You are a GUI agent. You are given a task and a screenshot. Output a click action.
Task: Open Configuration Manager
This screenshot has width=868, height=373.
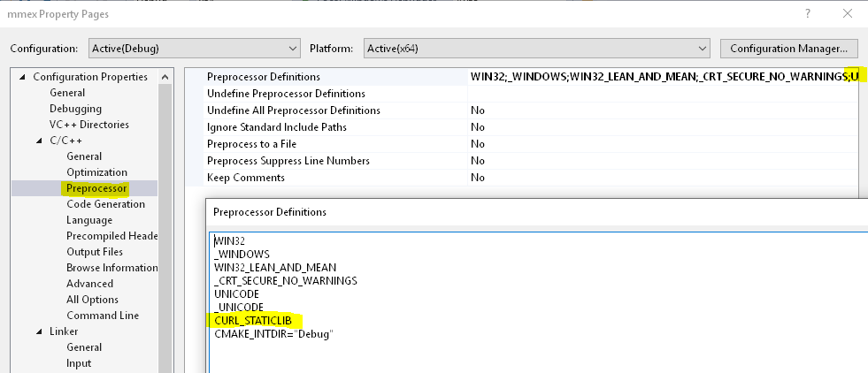pos(789,49)
